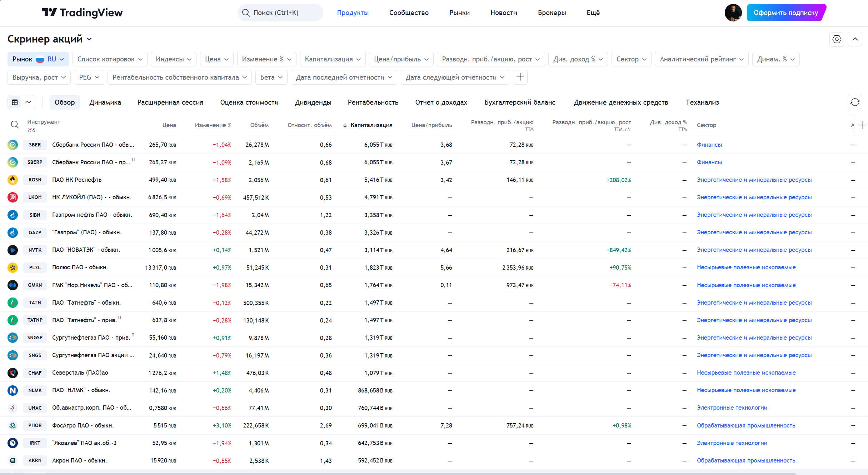The image size is (868, 475).
Task: Refresh the screener data
Action: point(855,102)
